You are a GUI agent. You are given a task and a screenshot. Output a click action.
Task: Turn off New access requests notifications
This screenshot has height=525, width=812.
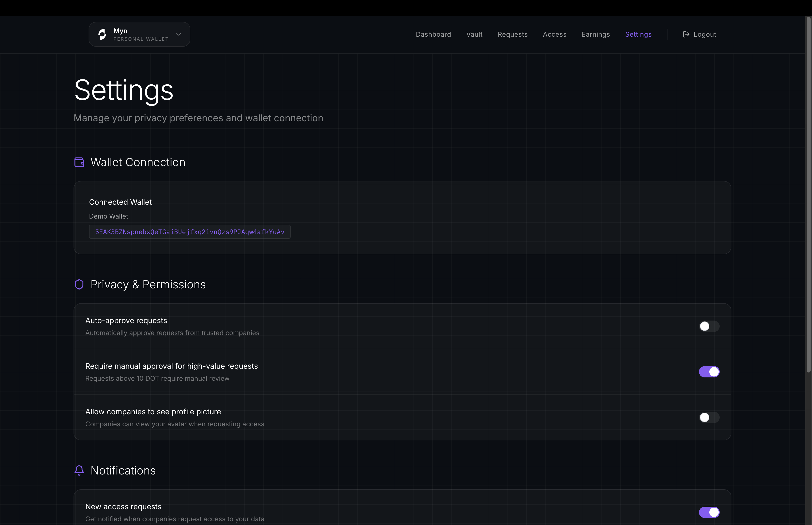pos(709,512)
